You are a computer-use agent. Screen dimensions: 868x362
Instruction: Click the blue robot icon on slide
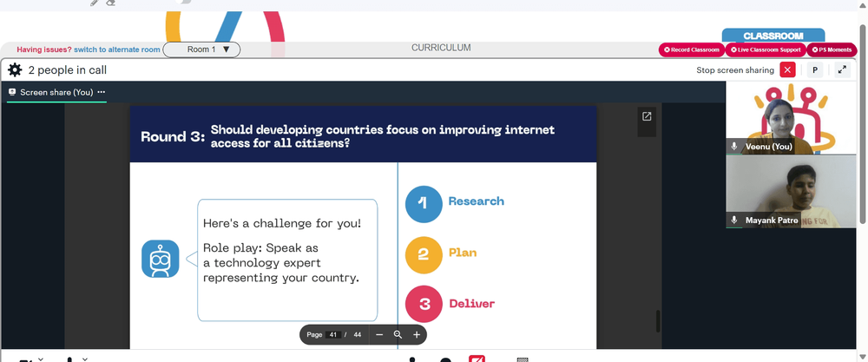point(161,259)
